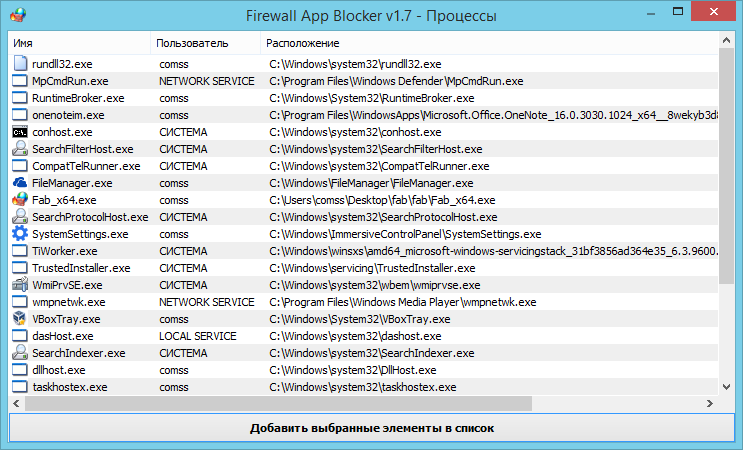Click the conhost.exe console icon
Screen dimensions: 743x450
tap(20, 132)
